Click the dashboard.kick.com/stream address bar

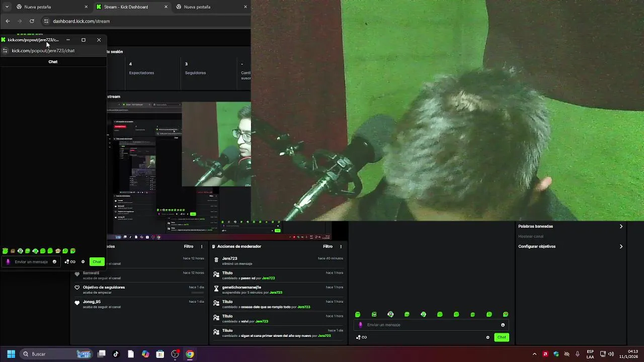click(81, 21)
